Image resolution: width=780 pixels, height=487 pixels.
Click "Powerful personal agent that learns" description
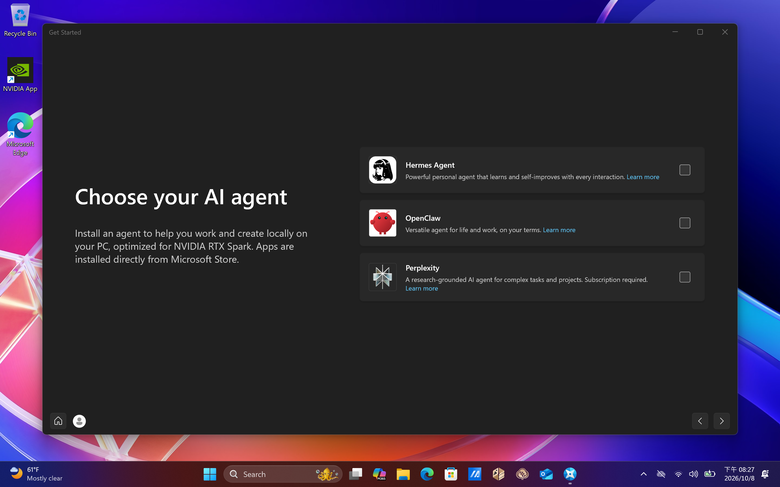pyautogui.click(x=515, y=177)
